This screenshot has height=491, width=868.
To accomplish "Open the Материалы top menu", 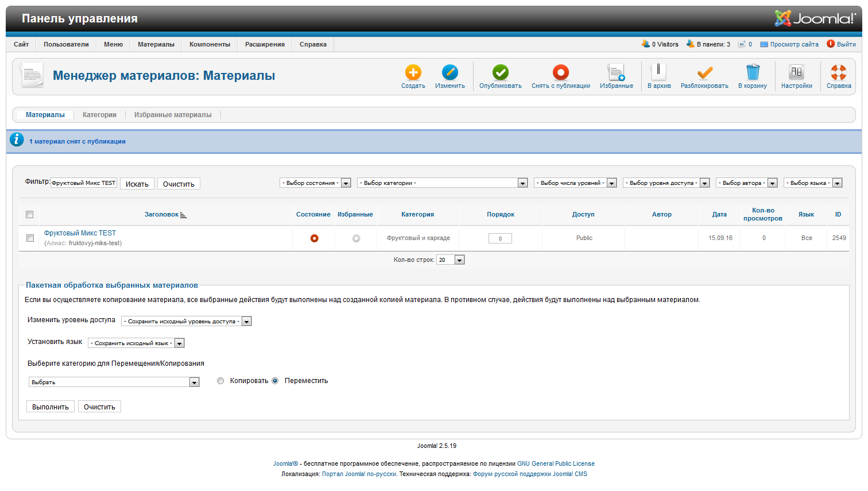I will [156, 44].
